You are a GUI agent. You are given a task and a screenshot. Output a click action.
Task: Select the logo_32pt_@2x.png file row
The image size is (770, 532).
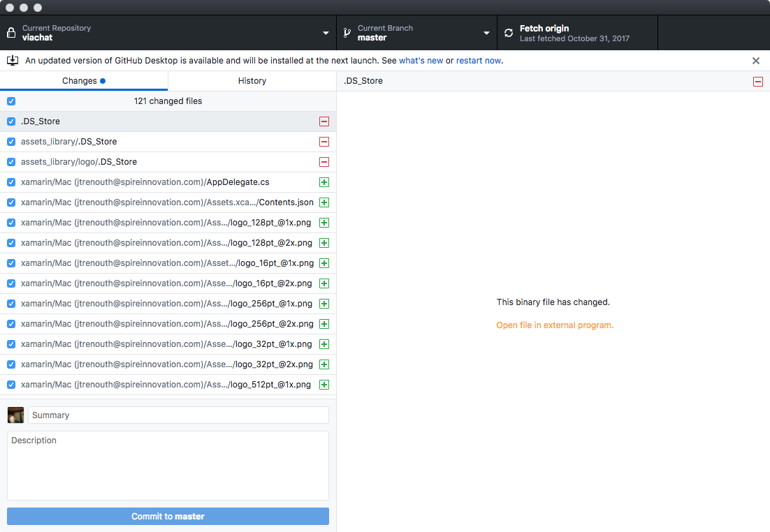(x=168, y=364)
